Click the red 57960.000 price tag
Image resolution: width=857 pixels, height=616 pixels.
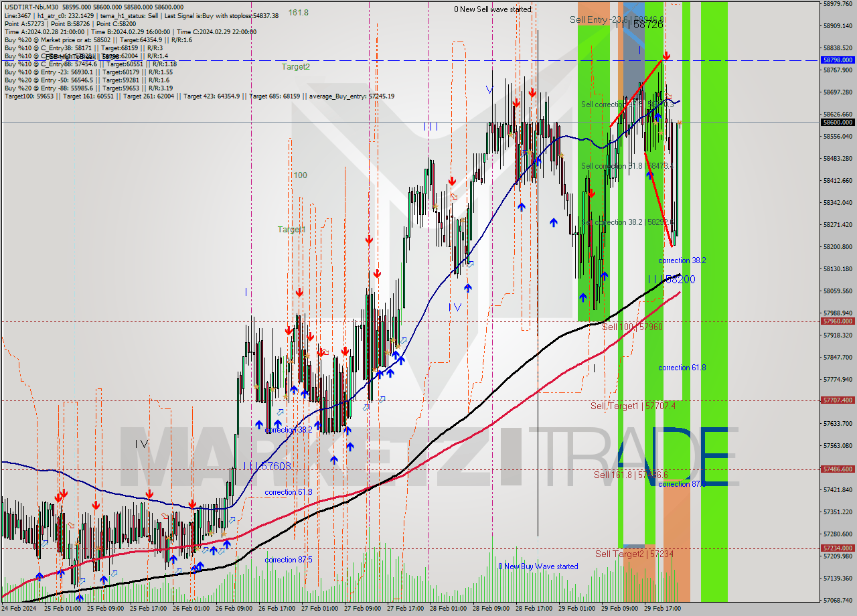(838, 321)
